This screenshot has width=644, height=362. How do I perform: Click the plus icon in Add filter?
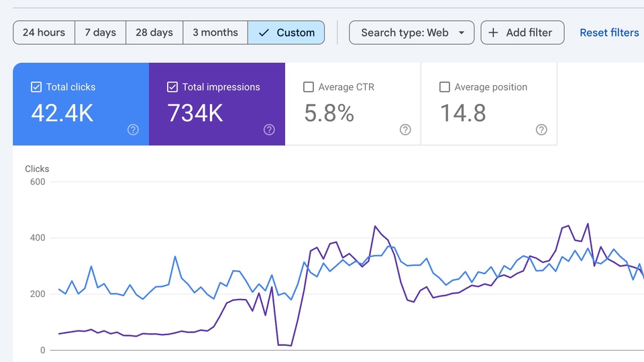coord(493,32)
